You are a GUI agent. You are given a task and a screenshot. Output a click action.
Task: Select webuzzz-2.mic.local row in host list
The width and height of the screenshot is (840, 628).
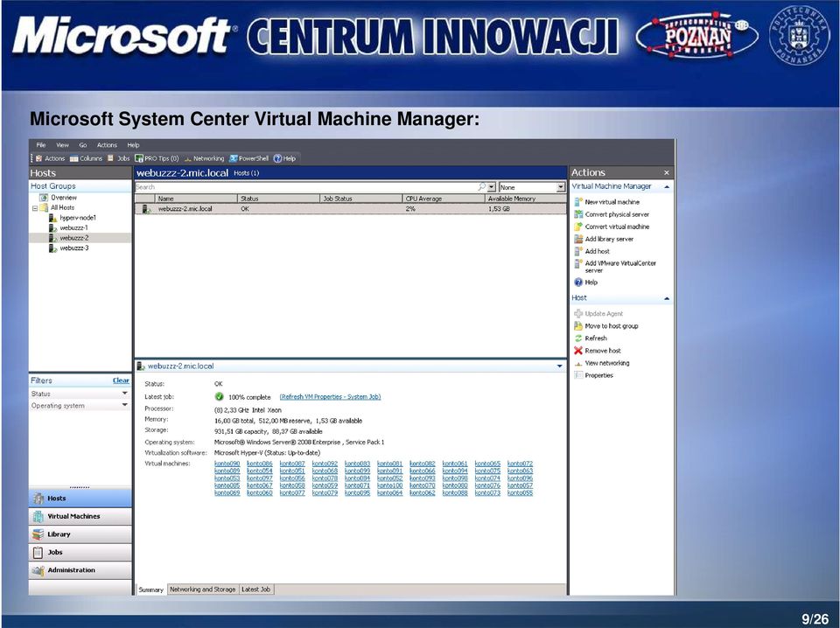(x=350, y=209)
